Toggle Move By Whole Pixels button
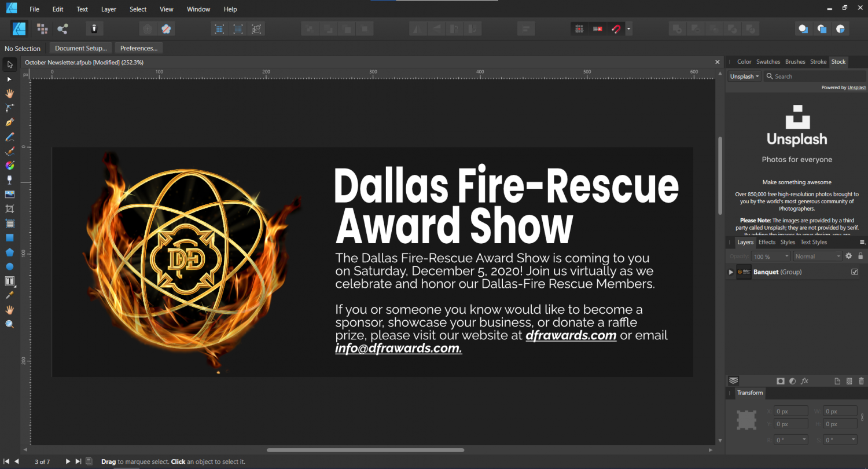 [597, 28]
